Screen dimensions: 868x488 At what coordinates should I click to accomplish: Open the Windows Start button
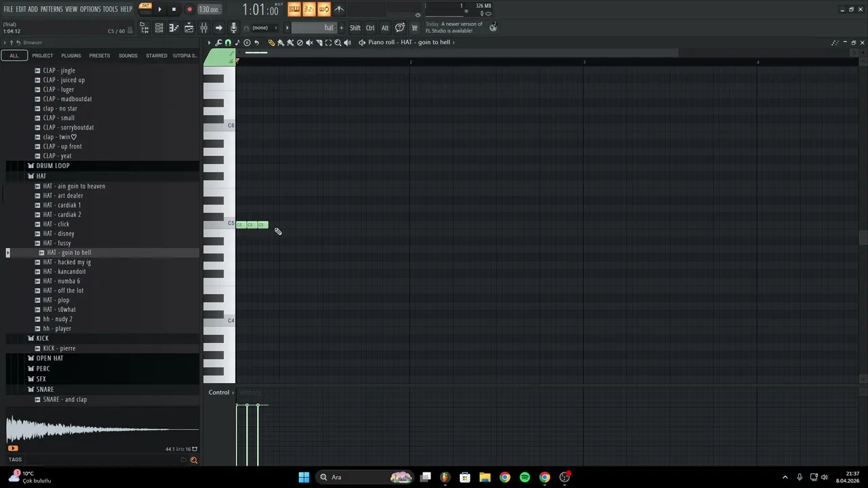(304, 477)
